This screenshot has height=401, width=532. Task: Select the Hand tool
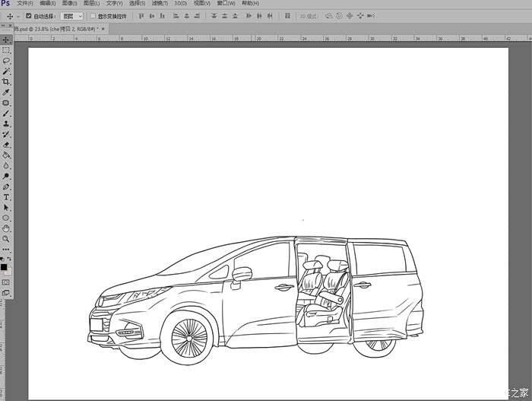6,228
